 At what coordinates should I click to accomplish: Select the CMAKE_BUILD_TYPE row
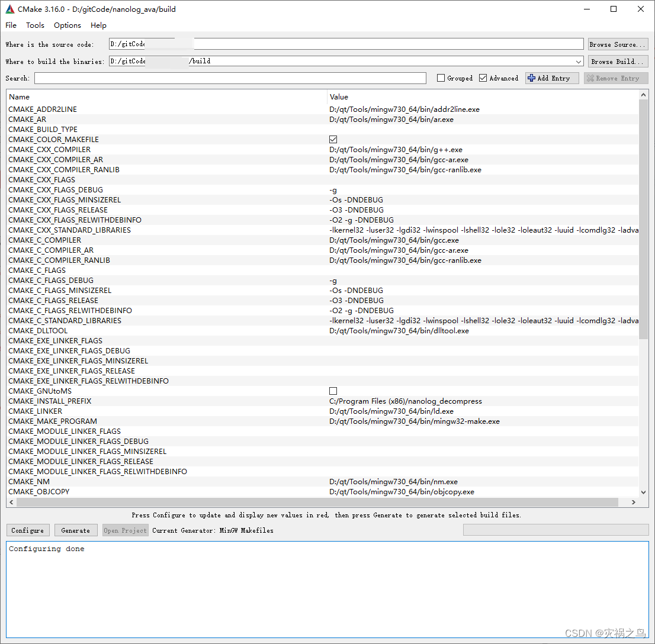(322, 130)
